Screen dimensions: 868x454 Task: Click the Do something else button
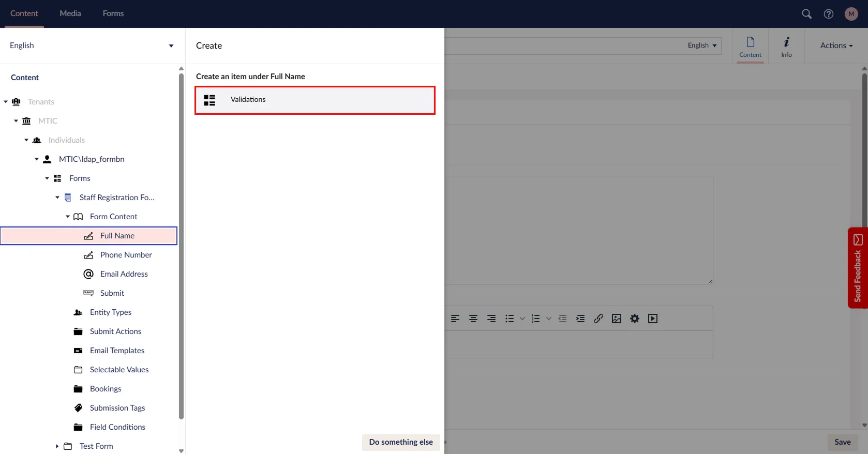(401, 442)
